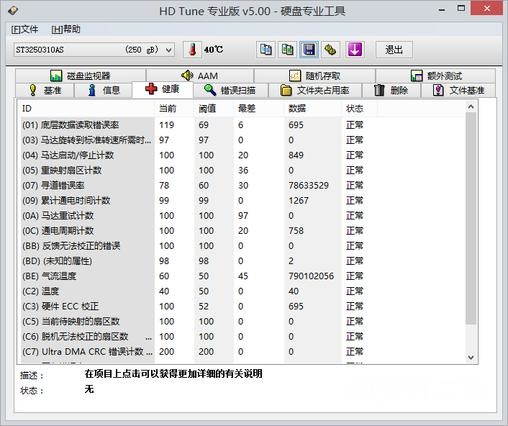Viewport: 508px width, 426px height.
Task: Click the copy screenshot toolbar icon
Action: (287, 50)
